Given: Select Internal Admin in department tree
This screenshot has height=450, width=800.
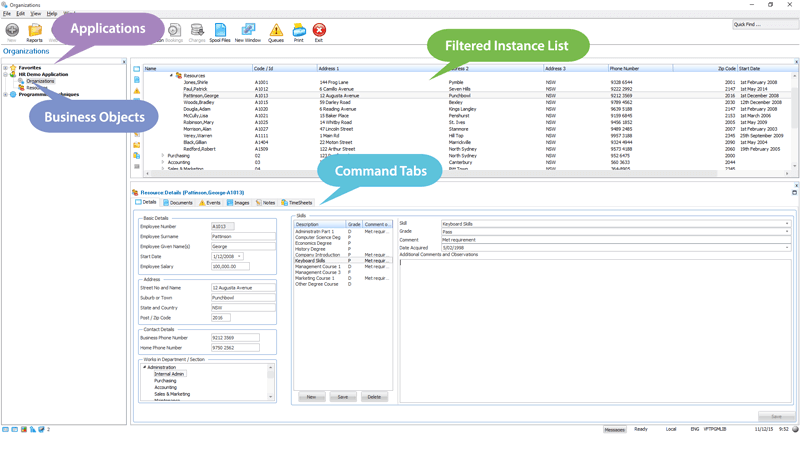Looking at the screenshot, I should tap(169, 374).
